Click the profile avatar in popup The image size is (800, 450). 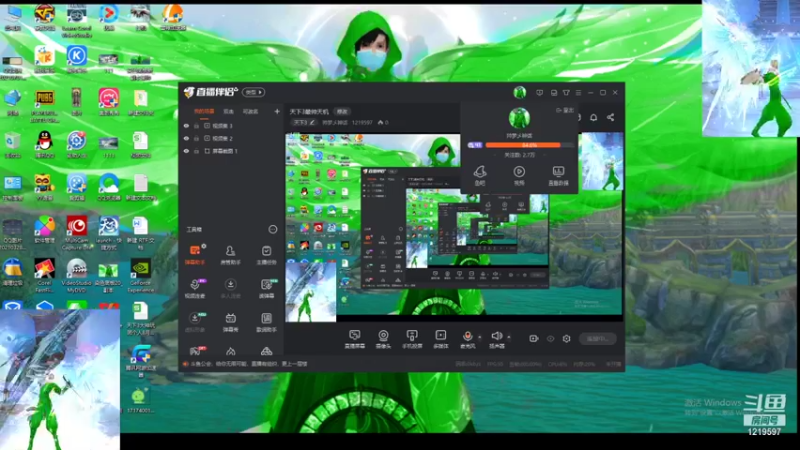pyautogui.click(x=519, y=118)
